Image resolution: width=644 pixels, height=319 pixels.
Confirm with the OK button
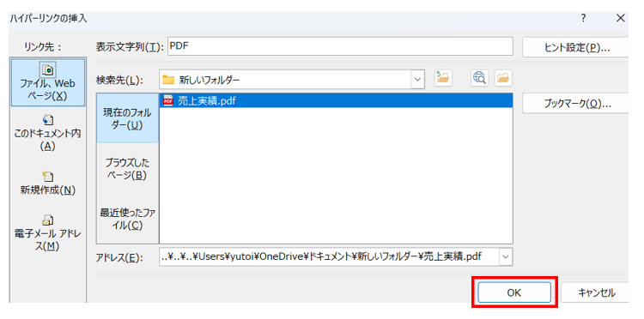pyautogui.click(x=513, y=292)
